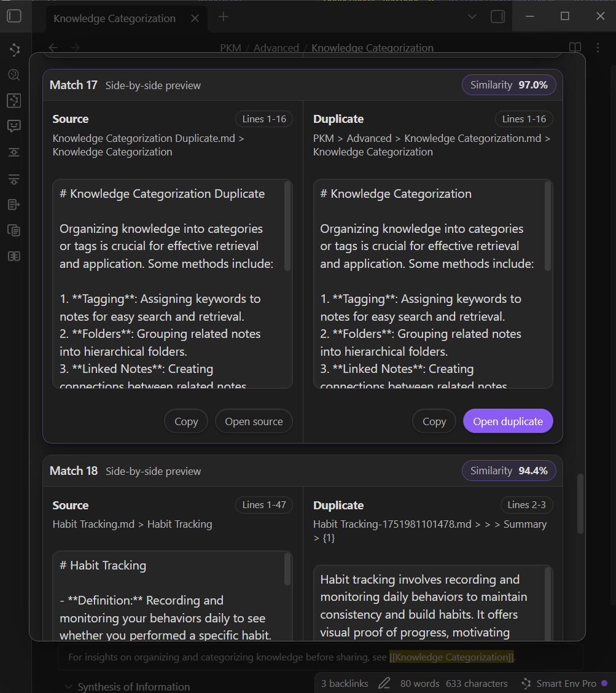Viewport: 616px width, 693px height.
Task: Toggle the right sidebar panel
Action: point(497,17)
